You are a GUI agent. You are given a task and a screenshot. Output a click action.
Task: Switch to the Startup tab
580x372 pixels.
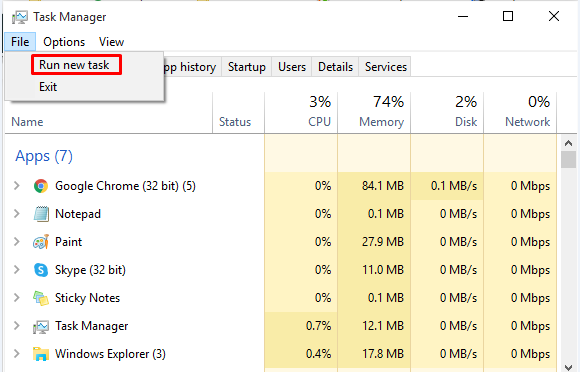pos(247,67)
